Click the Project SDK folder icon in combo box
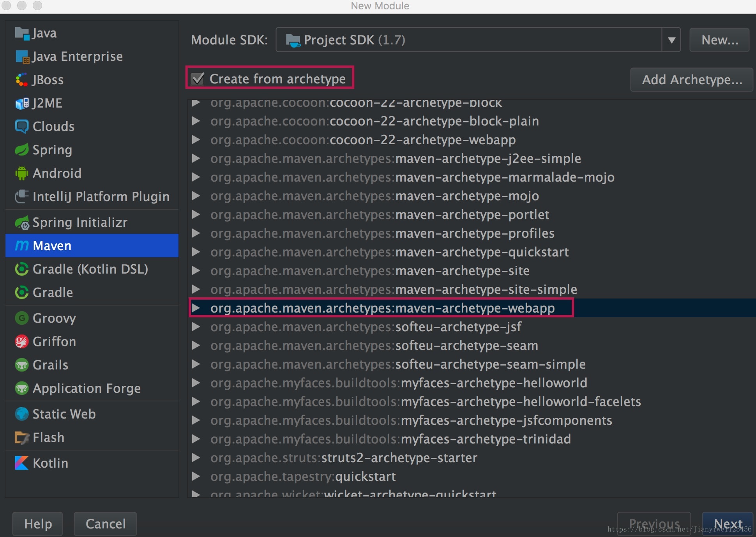Image resolution: width=756 pixels, height=537 pixels. 293,40
